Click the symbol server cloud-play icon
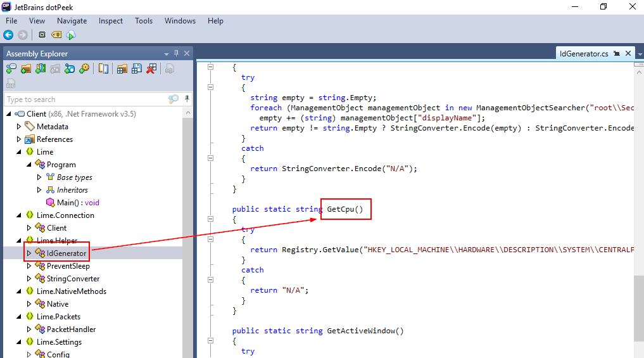Screen dimensions: 644x358 point(71,35)
